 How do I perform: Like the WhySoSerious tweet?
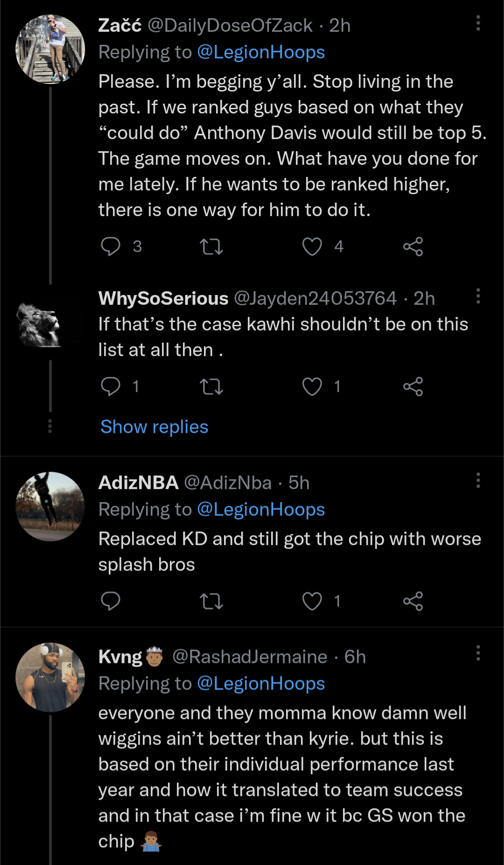312,386
